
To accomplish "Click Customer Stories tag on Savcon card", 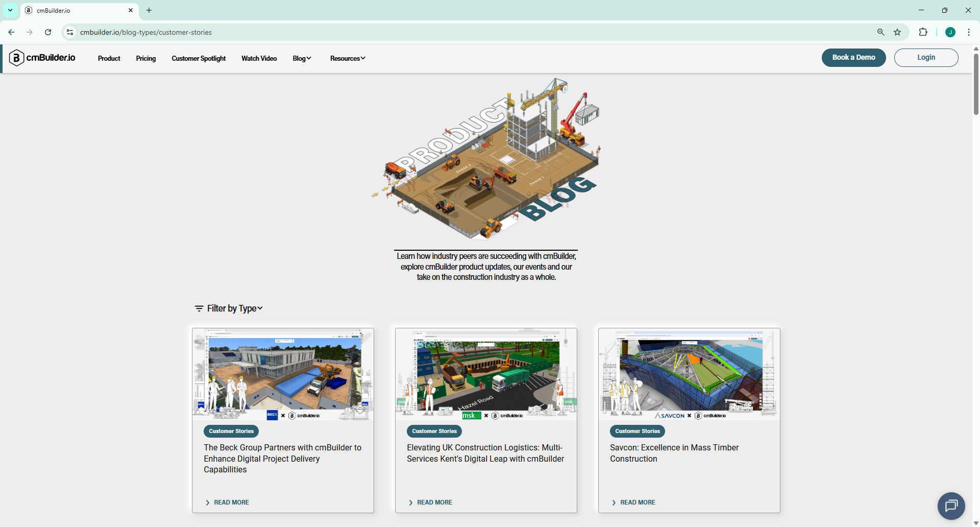I will point(638,432).
